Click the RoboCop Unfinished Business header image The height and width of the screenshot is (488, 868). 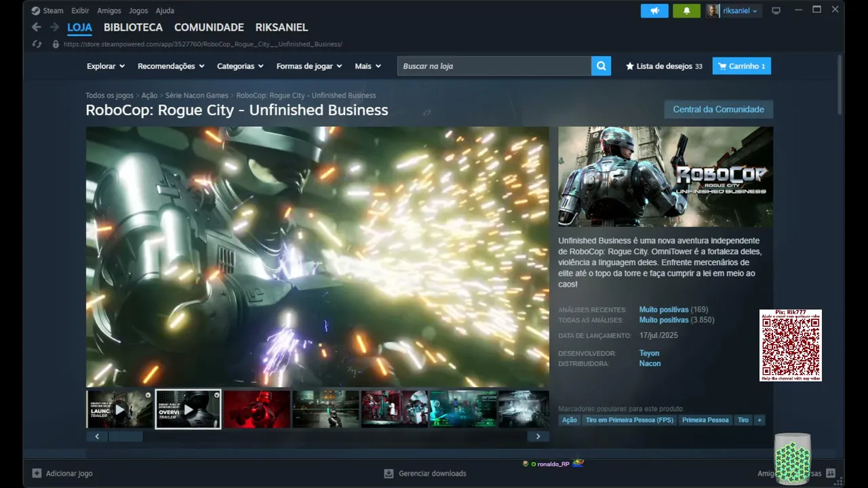tap(665, 177)
